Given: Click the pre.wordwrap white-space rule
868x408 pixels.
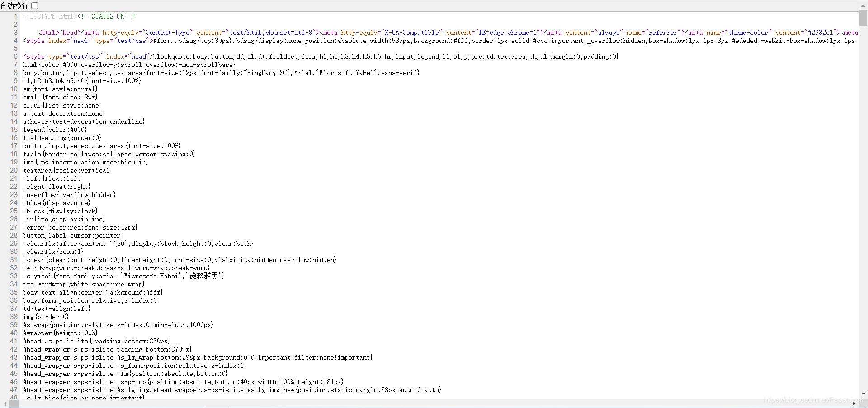Looking at the screenshot, I should (84, 284).
